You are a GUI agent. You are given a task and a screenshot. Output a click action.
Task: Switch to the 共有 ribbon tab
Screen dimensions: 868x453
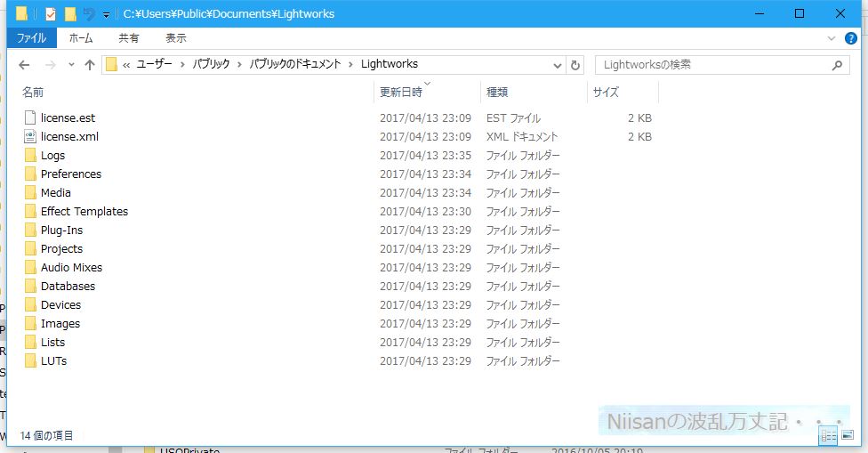(x=128, y=37)
